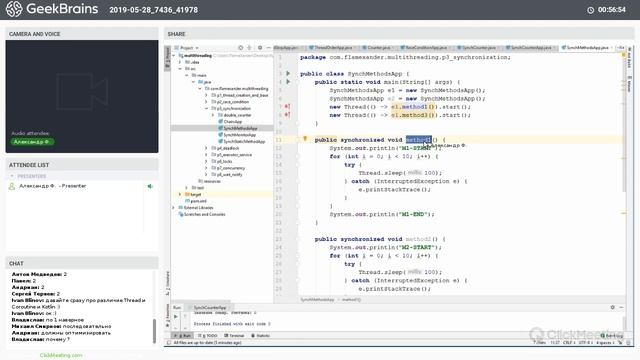Open the Run panel settings gear
The image size is (640, 360).
[612, 307]
